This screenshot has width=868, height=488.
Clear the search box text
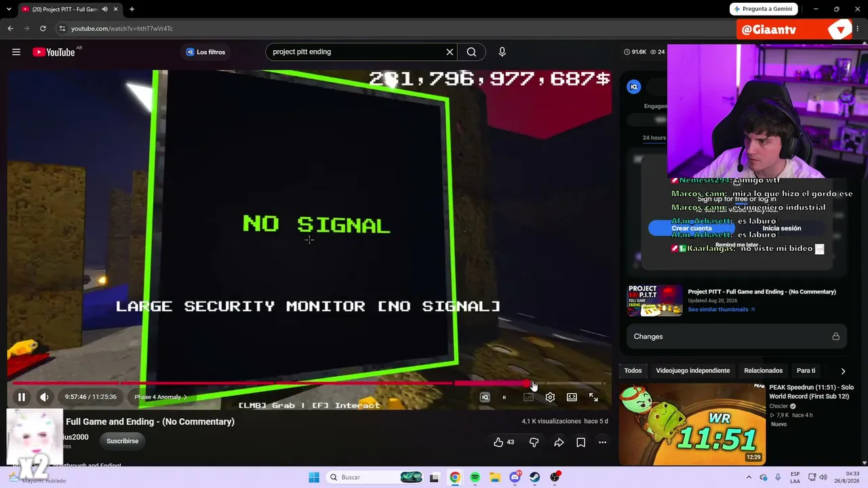coord(450,52)
